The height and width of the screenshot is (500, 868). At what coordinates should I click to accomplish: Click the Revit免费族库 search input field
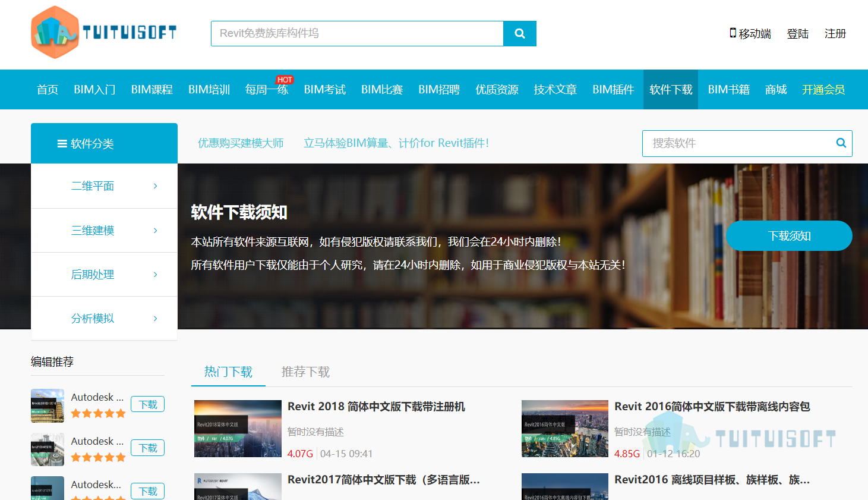(x=357, y=33)
